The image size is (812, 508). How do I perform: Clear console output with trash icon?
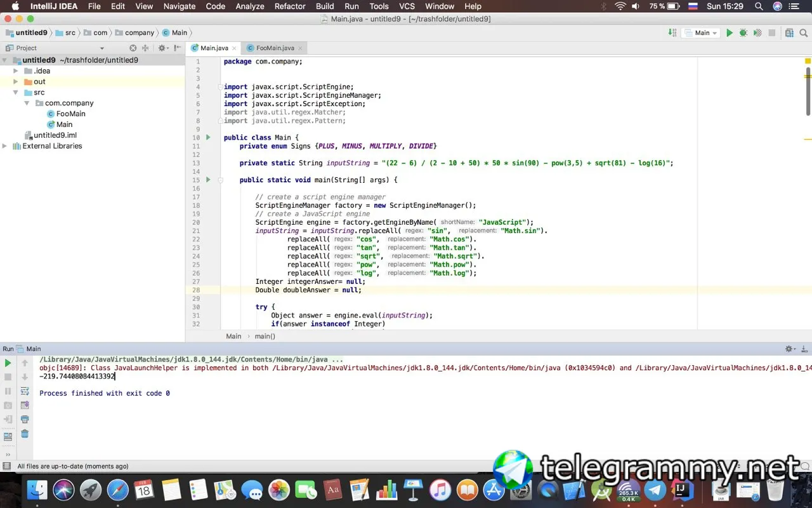tap(25, 434)
